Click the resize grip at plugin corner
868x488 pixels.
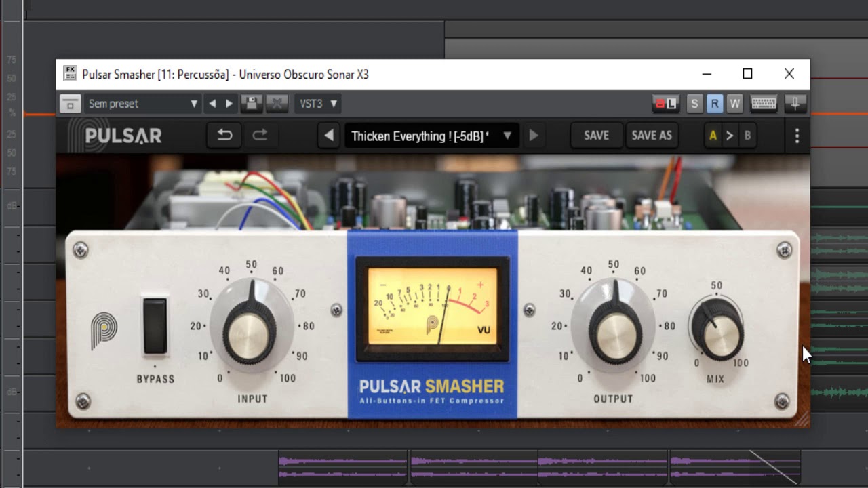[802, 420]
